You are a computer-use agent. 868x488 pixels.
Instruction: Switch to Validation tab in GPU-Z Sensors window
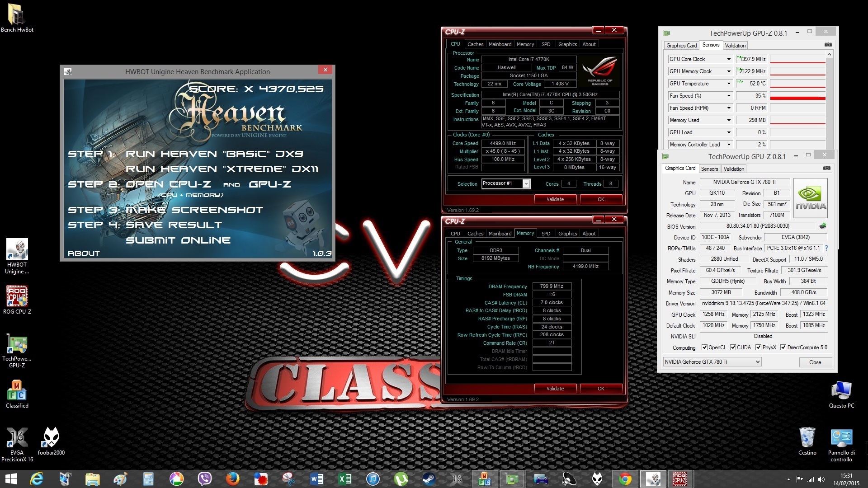coord(735,46)
